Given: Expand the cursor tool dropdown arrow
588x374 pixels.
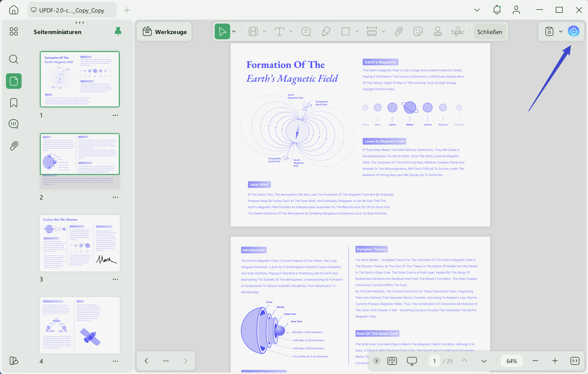Looking at the screenshot, I should click(234, 31).
